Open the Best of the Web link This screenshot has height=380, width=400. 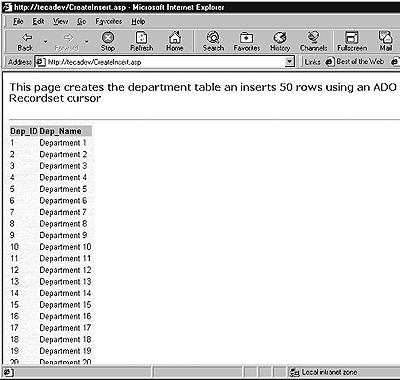point(355,62)
